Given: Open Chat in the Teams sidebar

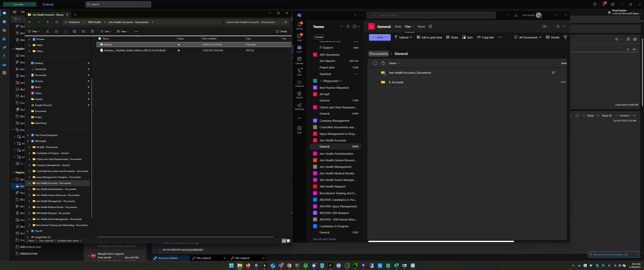Looking at the screenshot, I should point(299,37).
